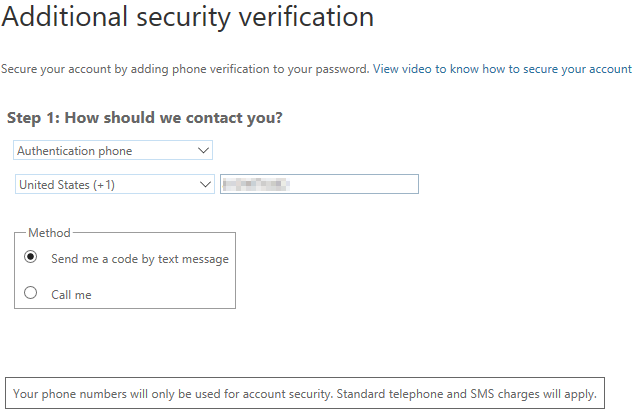Click the 'Send me a code by text message' label
Viewport: 636px width, 411px height.
coord(140,259)
